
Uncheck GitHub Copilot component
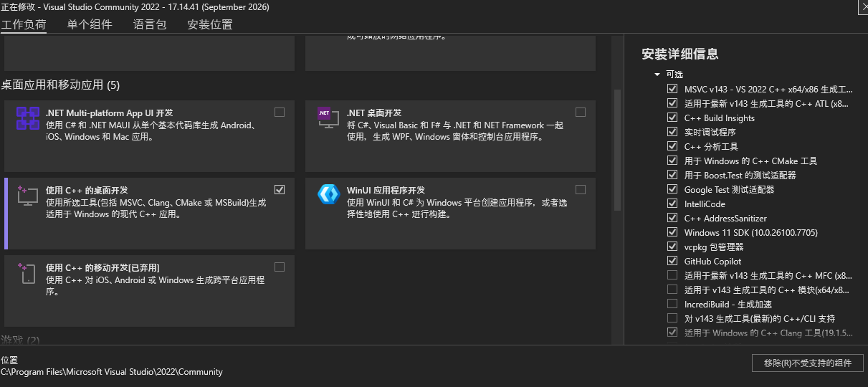click(x=672, y=261)
